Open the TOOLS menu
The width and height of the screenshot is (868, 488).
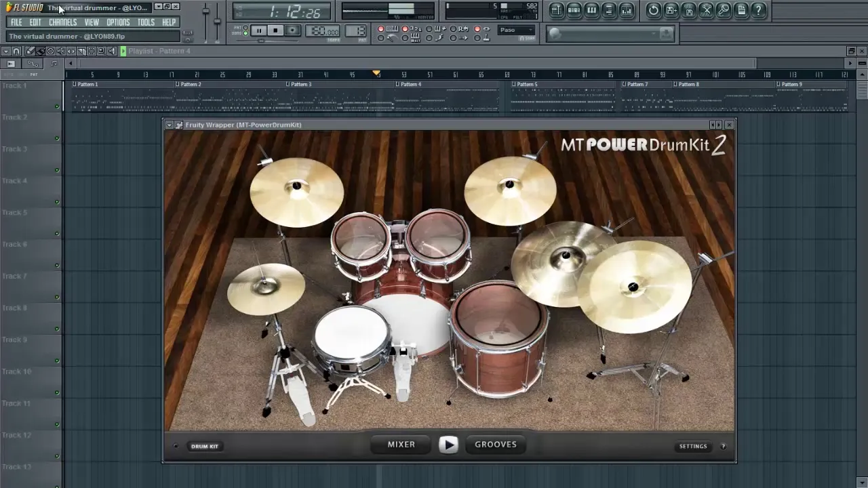[146, 22]
